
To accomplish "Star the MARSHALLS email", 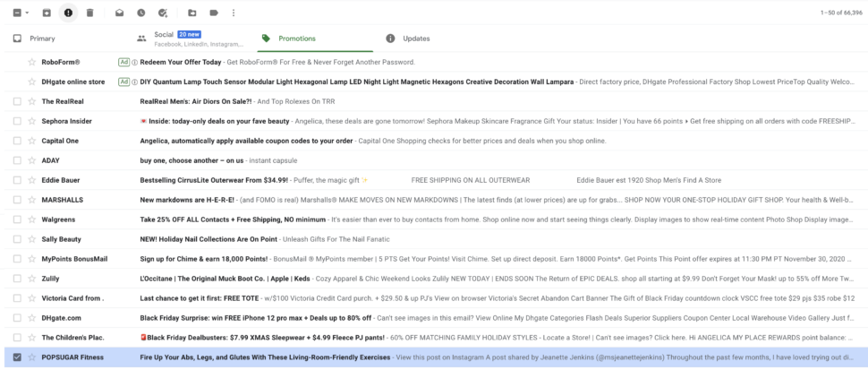I will click(x=32, y=200).
